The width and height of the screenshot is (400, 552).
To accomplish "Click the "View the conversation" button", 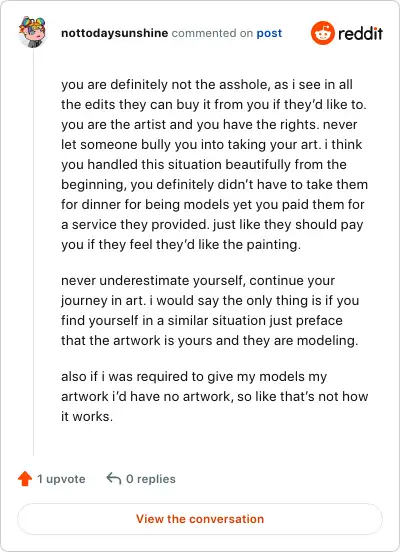I will [200, 519].
